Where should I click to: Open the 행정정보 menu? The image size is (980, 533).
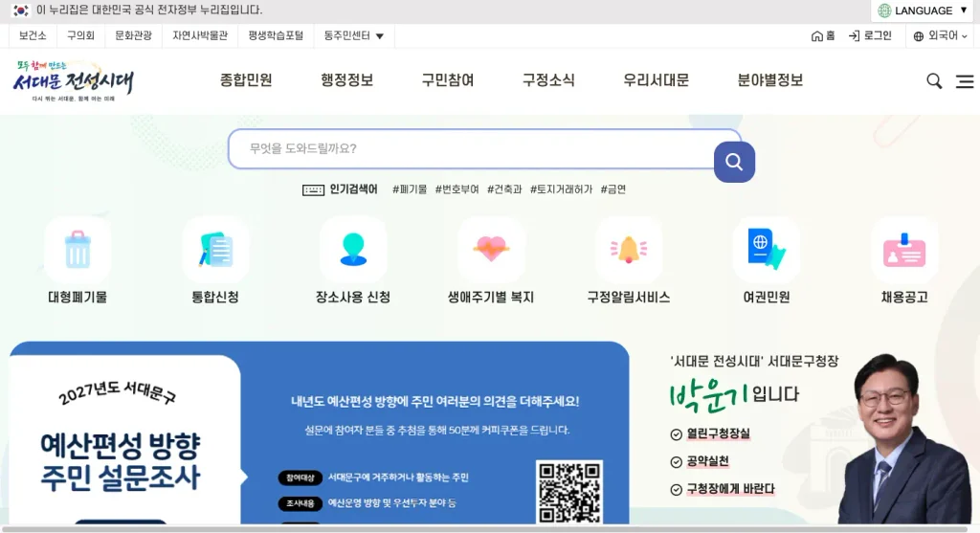[346, 80]
